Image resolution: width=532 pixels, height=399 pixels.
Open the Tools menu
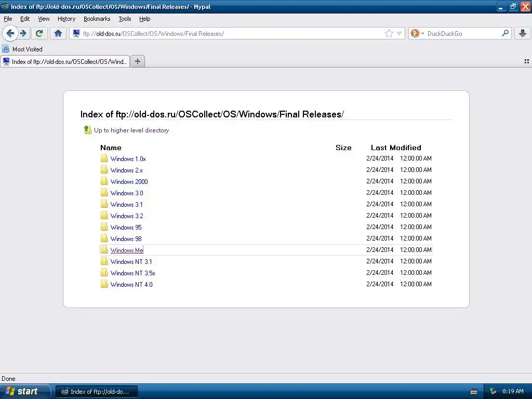click(125, 19)
